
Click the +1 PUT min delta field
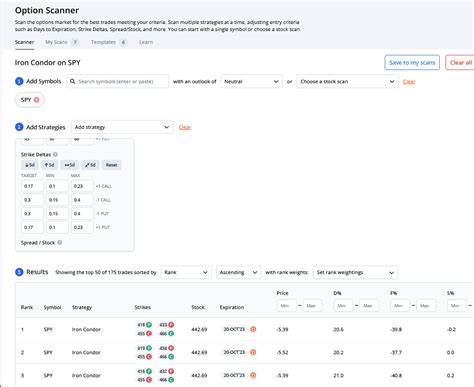pos(57,227)
